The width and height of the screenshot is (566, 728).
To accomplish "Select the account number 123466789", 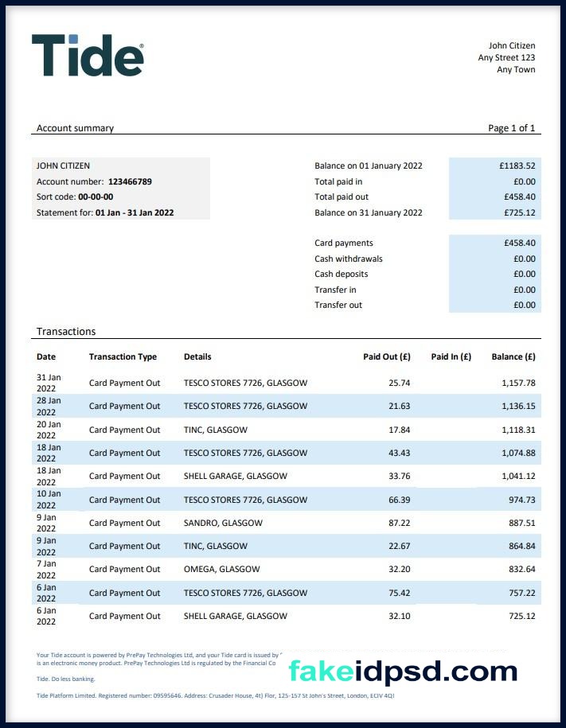I will coord(130,181).
